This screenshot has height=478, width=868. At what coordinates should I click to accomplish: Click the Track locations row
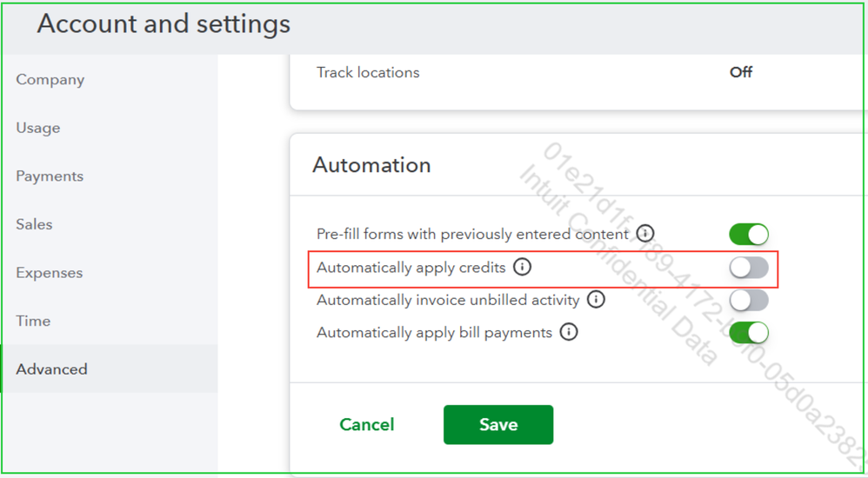[x=368, y=73]
